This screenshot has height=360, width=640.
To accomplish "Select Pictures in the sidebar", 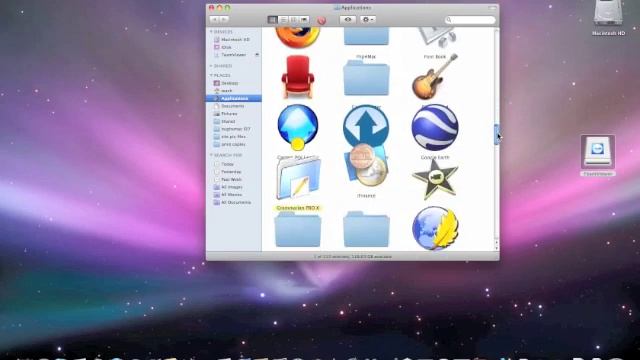I will pos(234,114).
